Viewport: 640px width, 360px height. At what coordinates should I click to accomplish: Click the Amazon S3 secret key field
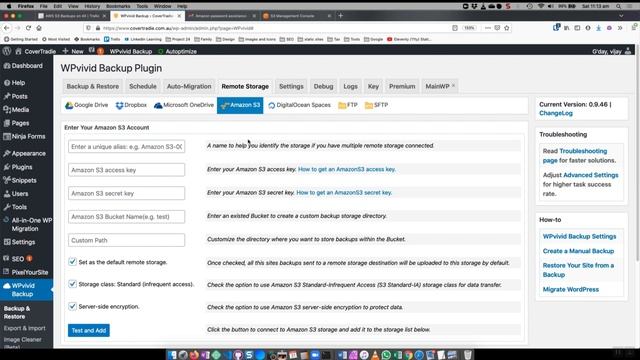tap(127, 193)
